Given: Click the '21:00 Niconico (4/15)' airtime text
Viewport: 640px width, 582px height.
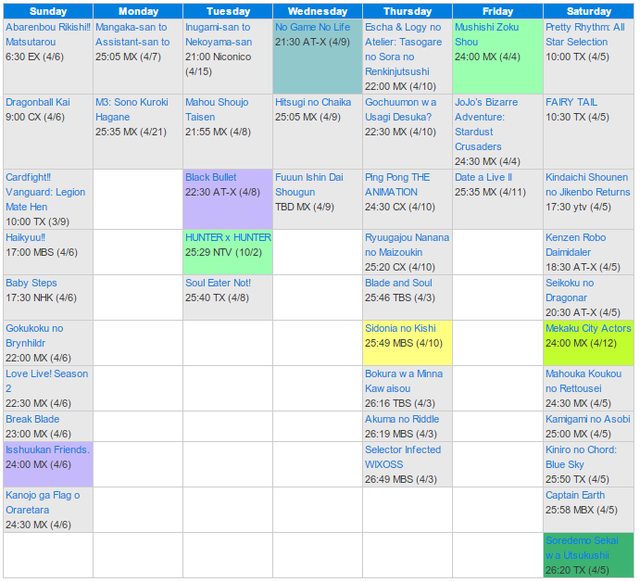Looking at the screenshot, I should pyautogui.click(x=218, y=64).
